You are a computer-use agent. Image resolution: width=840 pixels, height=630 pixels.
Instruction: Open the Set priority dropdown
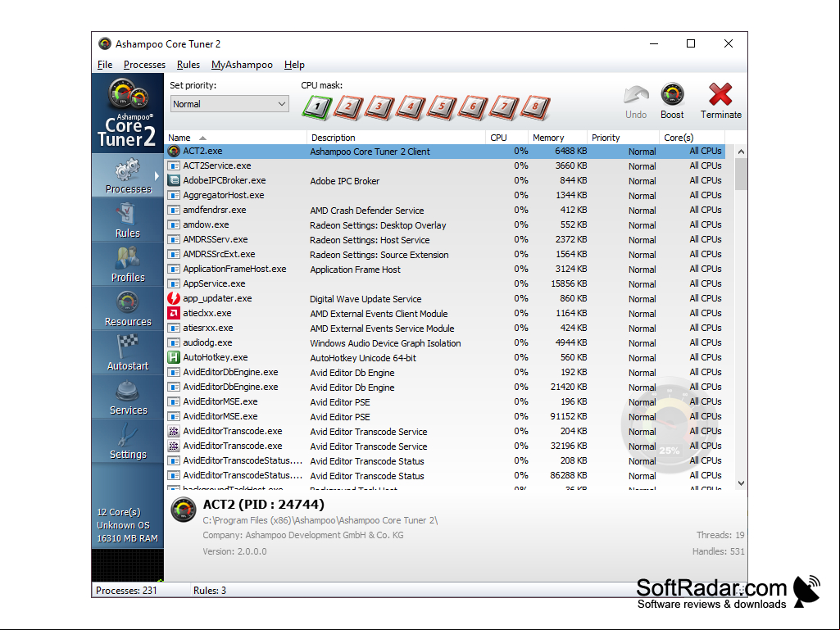point(229,104)
